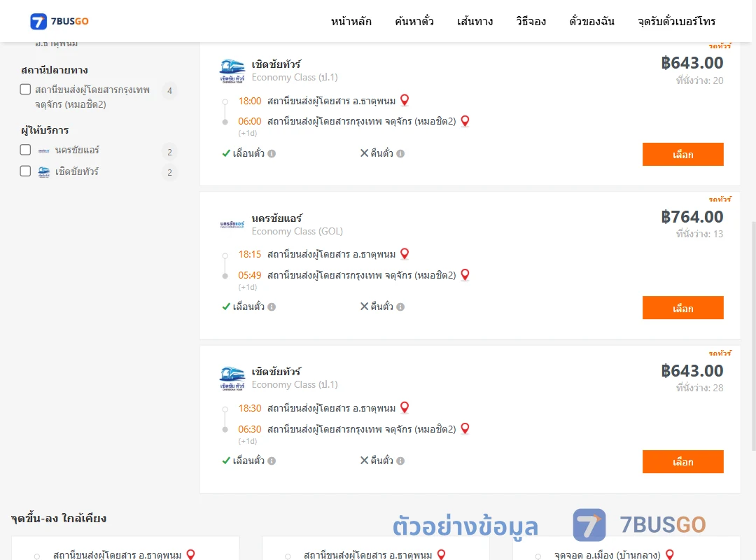Click ที่นั่งว่าง: 20 seat count
This screenshot has width=756, height=560.
(699, 80)
